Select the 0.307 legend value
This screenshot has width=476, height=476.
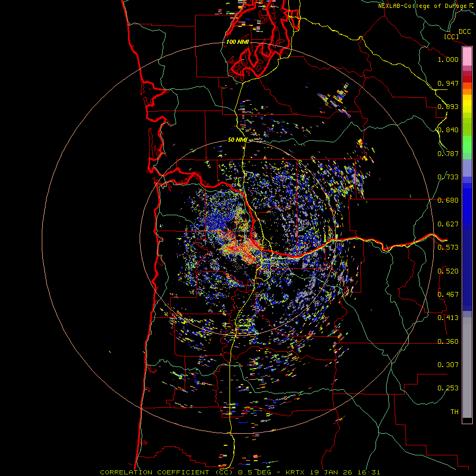point(448,365)
